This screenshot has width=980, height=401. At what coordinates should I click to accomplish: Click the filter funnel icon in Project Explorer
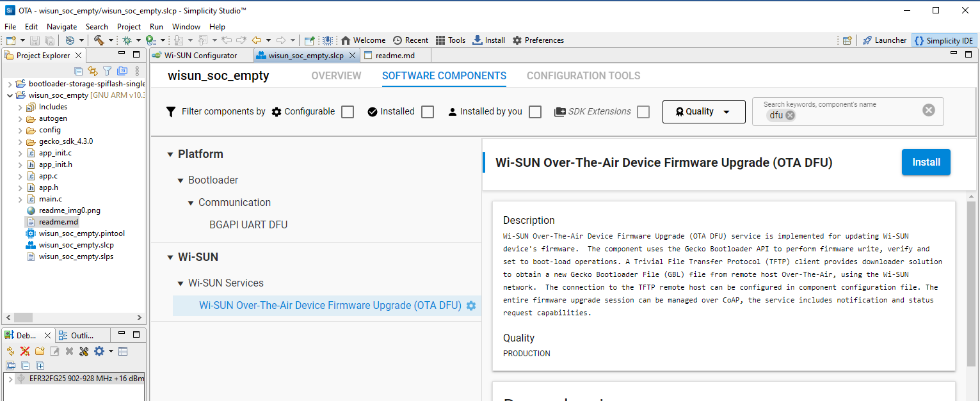click(108, 71)
